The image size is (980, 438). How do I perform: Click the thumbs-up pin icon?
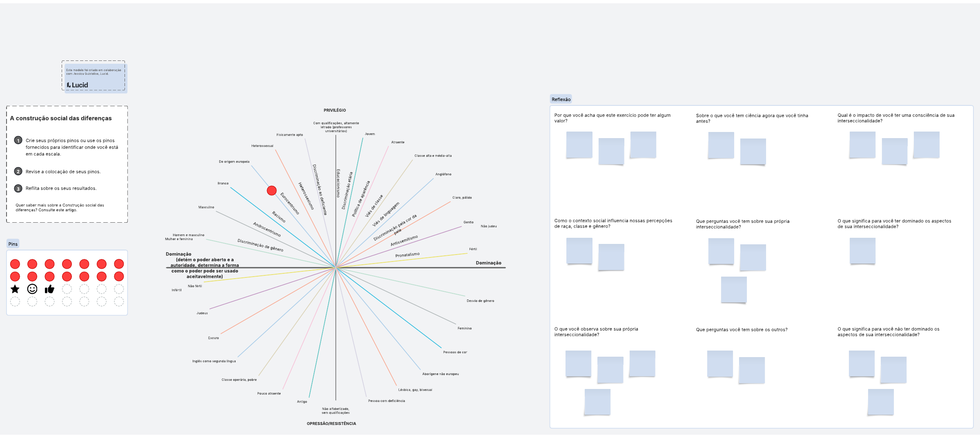49,289
